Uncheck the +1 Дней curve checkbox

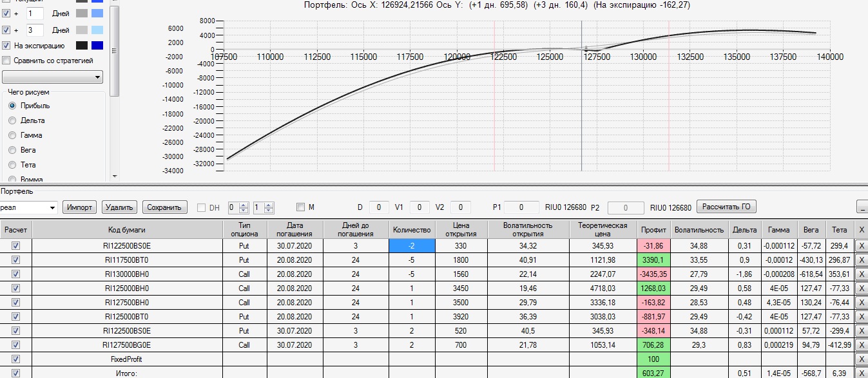pyautogui.click(x=6, y=13)
